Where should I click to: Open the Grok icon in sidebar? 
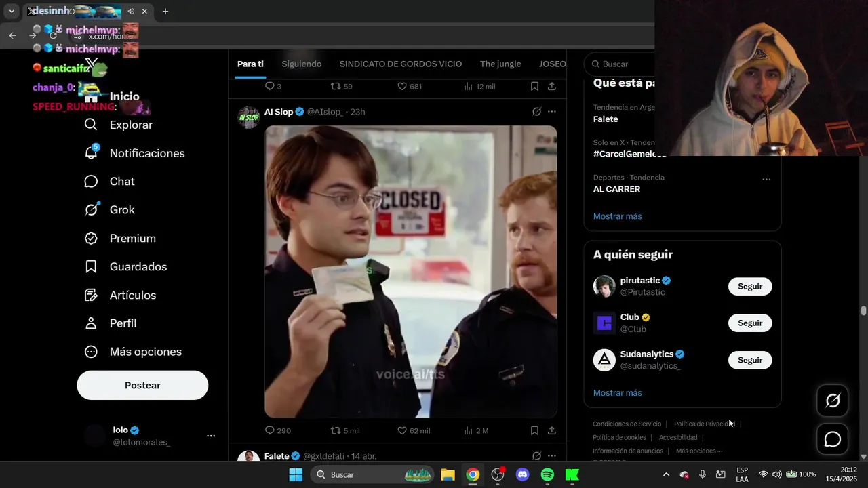point(91,209)
